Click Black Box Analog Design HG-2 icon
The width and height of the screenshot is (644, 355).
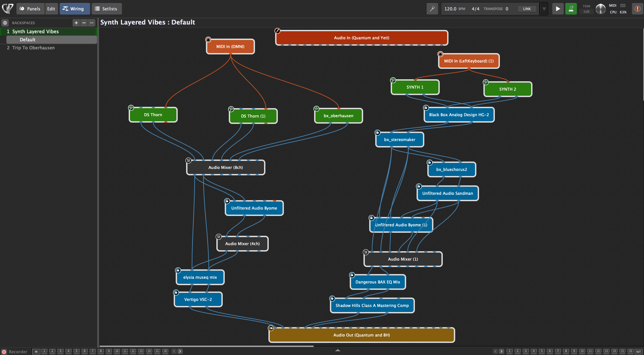pos(426,108)
